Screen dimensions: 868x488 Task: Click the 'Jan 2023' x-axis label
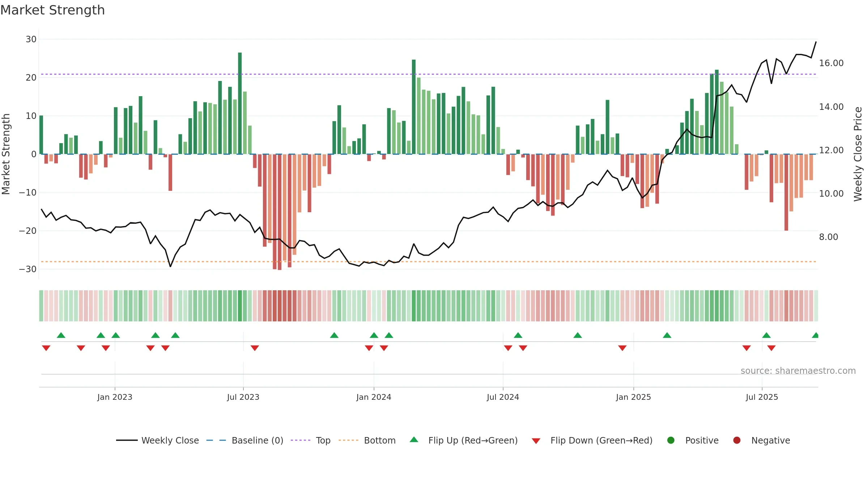pos(115,397)
